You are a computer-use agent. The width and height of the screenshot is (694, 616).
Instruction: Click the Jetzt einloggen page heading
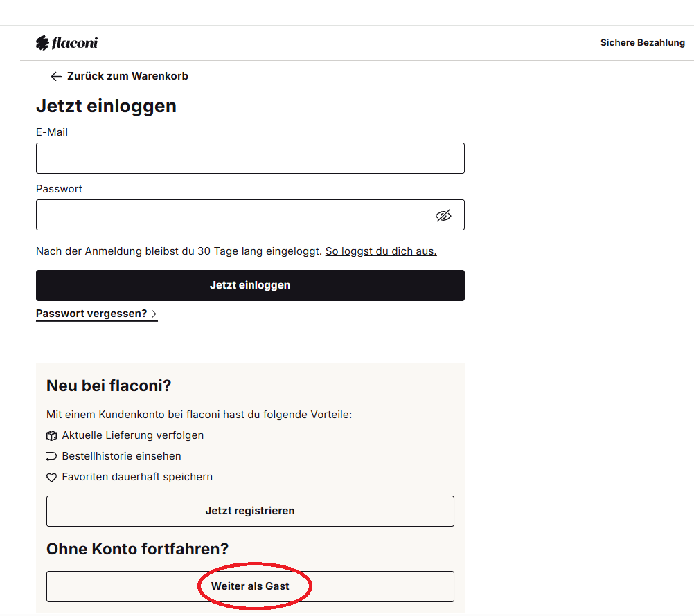pos(106,106)
